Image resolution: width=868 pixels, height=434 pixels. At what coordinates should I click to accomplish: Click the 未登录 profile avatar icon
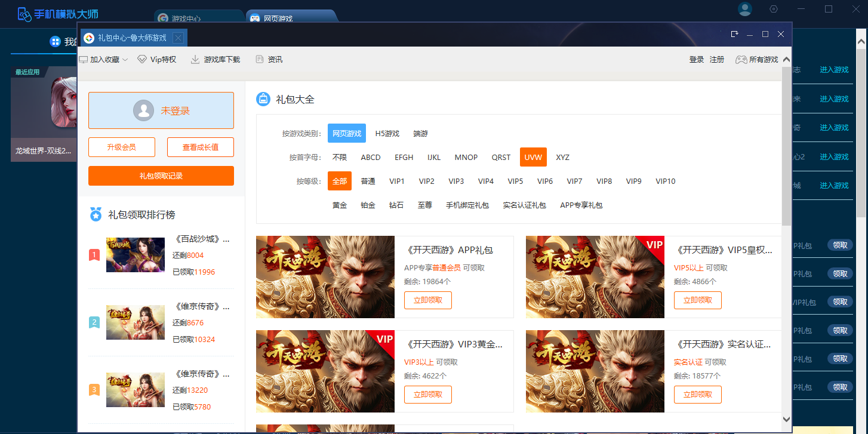[143, 110]
